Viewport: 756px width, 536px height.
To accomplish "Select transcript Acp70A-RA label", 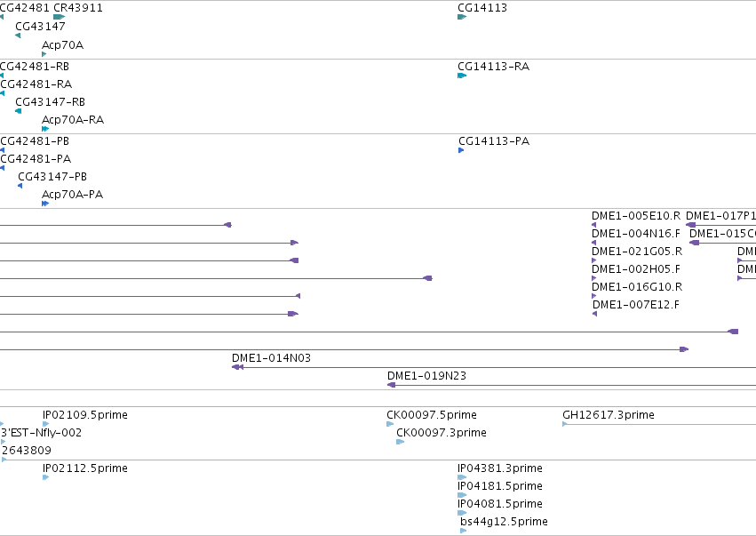I will [x=73, y=120].
